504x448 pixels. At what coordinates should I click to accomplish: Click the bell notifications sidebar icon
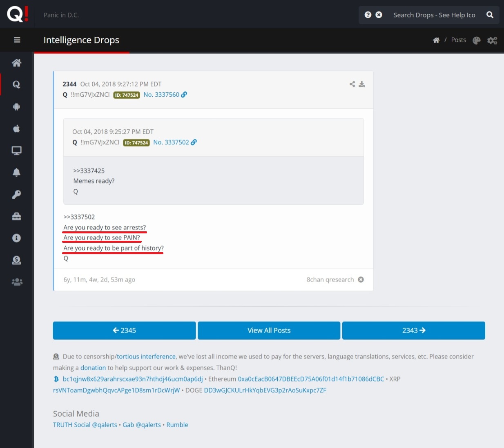[16, 173]
